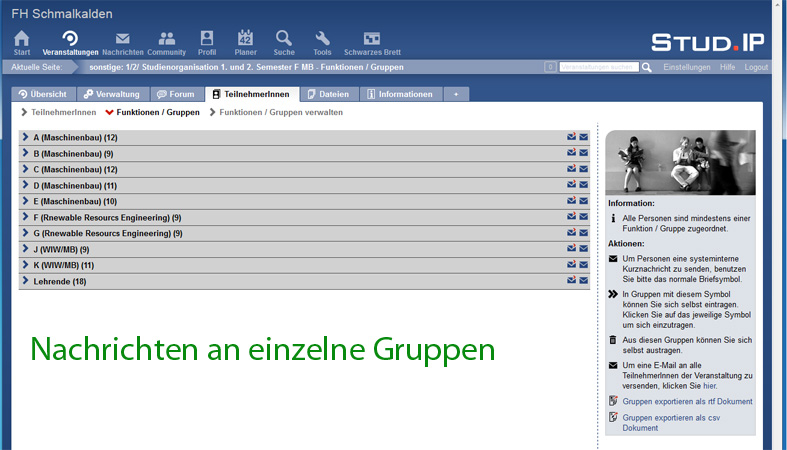787x450 pixels.
Task: Open the Community icon
Action: (166, 40)
